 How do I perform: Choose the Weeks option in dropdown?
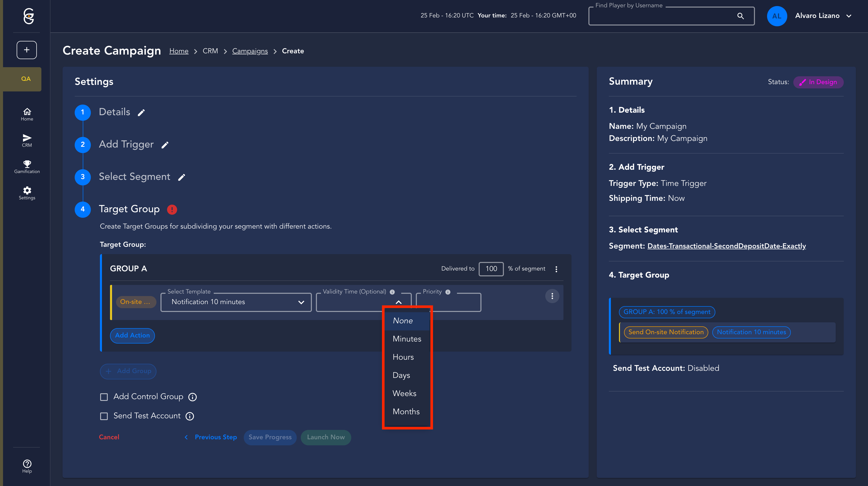coord(404,393)
